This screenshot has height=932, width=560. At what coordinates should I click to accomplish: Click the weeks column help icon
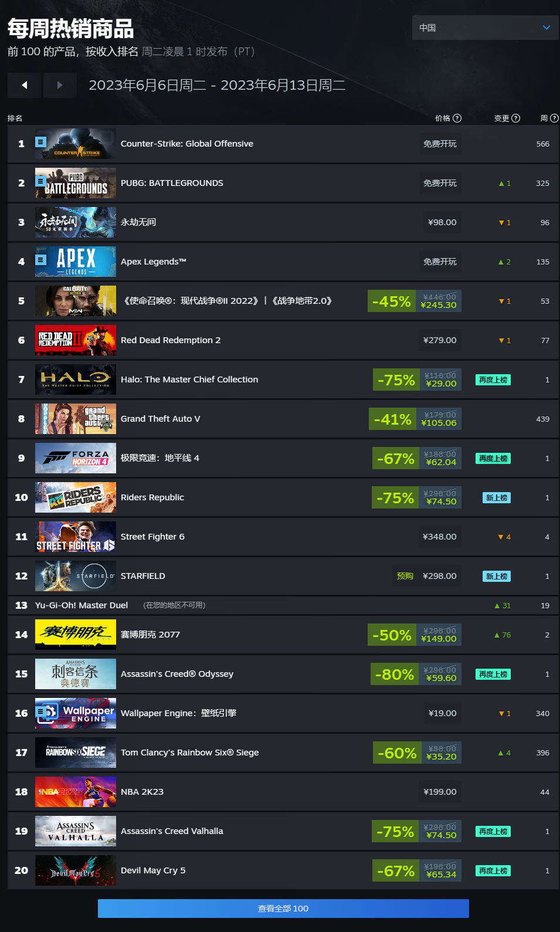555,118
